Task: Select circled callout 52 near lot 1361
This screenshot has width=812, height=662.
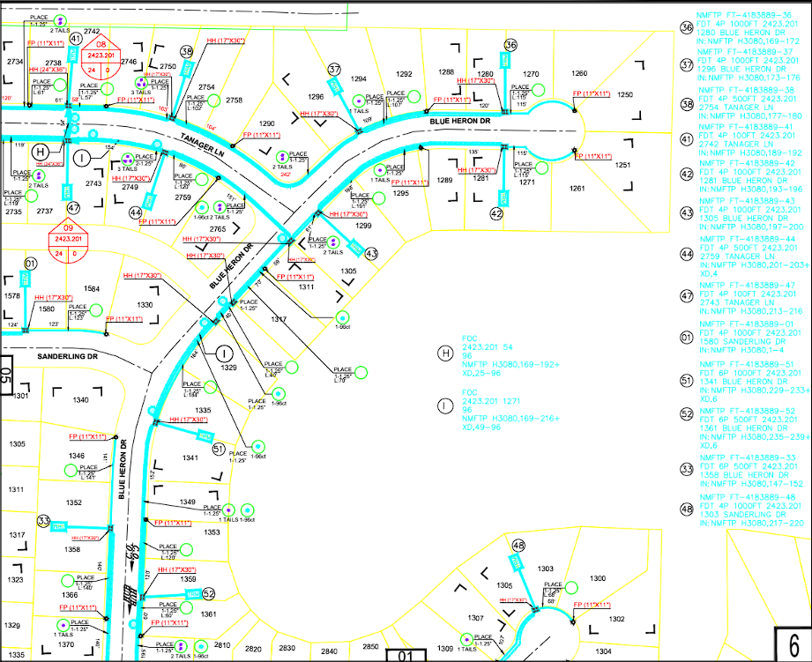Action: click(x=208, y=593)
